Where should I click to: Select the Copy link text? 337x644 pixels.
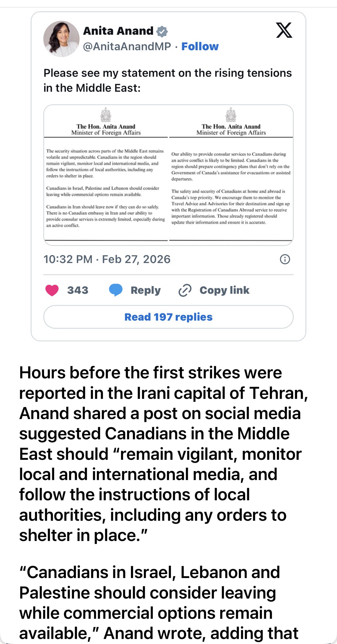click(x=224, y=290)
